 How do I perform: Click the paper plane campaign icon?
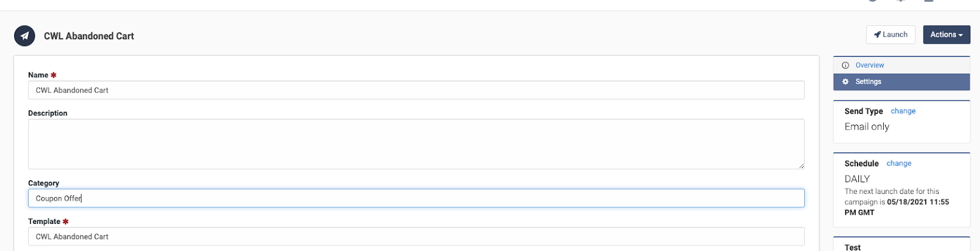coord(24,36)
